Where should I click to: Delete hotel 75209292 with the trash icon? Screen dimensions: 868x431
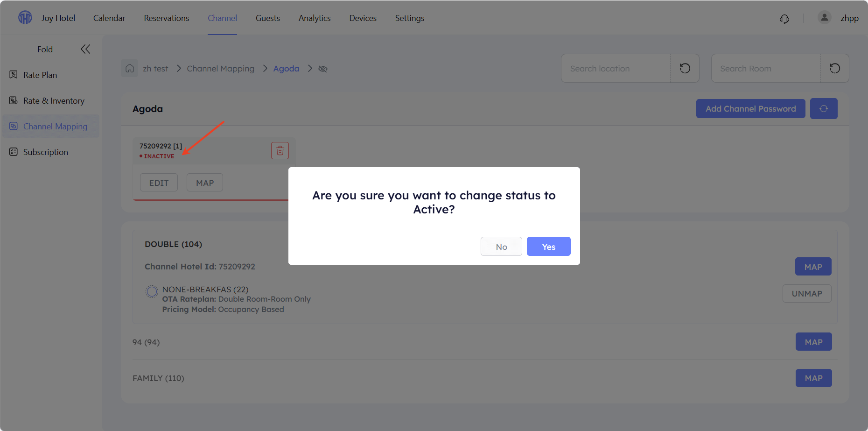click(280, 150)
